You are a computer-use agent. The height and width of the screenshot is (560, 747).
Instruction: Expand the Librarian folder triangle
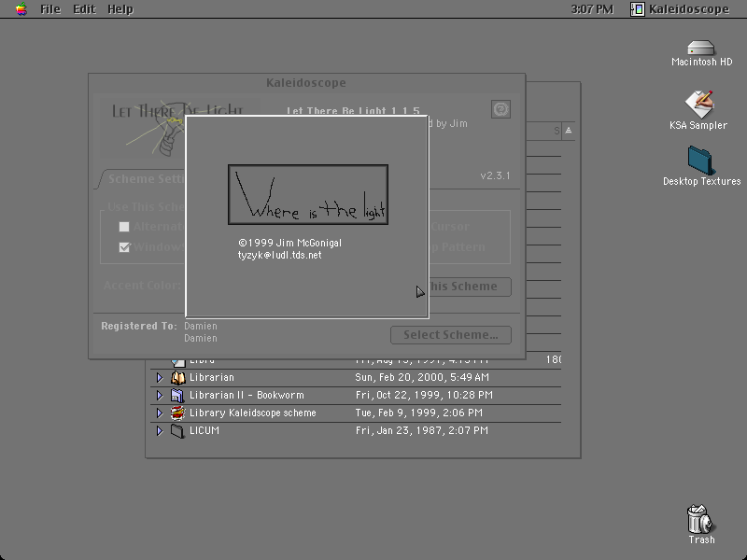160,378
